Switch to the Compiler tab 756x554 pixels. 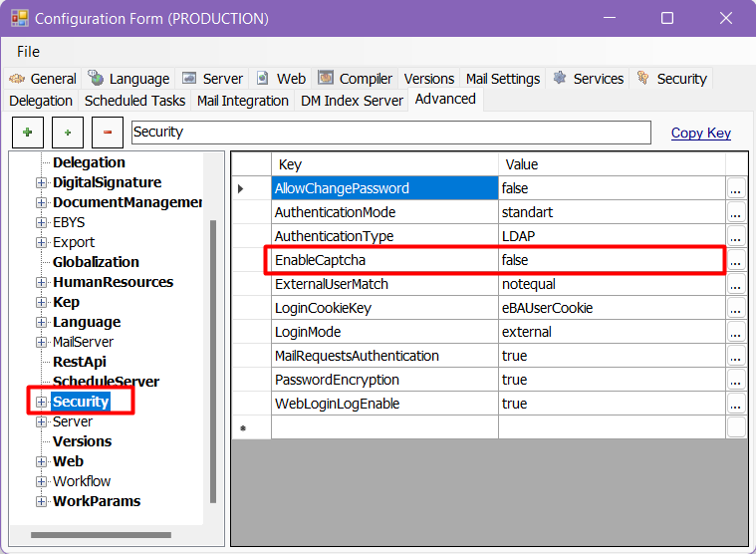(356, 79)
